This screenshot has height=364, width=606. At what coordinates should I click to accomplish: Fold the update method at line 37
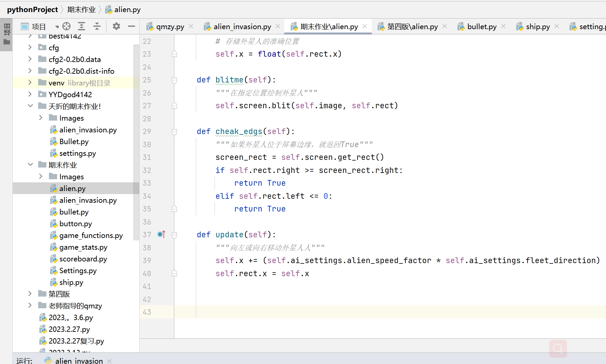pyautogui.click(x=174, y=235)
